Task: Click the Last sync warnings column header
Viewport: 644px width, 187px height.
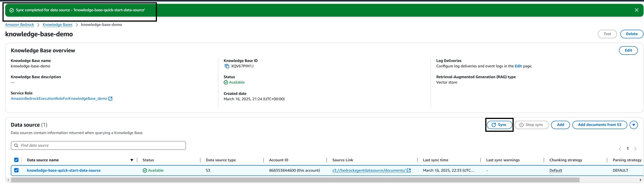Action: click(503, 160)
